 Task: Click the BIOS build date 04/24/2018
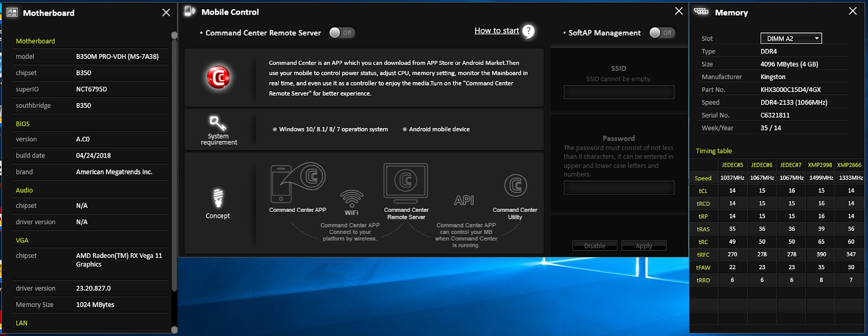(x=93, y=156)
